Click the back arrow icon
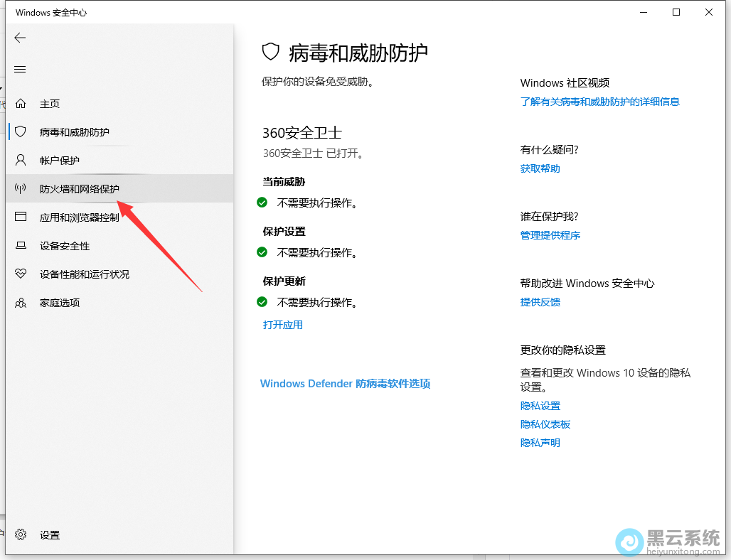The width and height of the screenshot is (731, 560). (20, 38)
